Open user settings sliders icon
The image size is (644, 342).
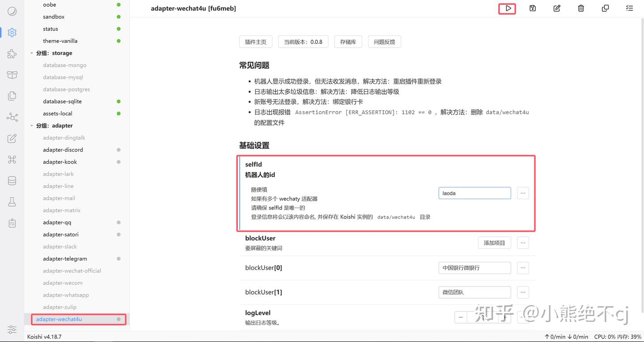coord(12,329)
